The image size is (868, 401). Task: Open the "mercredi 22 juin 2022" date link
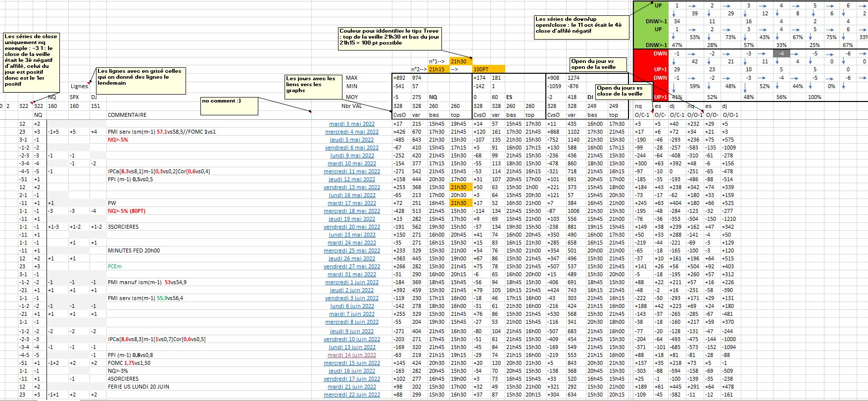click(351, 395)
